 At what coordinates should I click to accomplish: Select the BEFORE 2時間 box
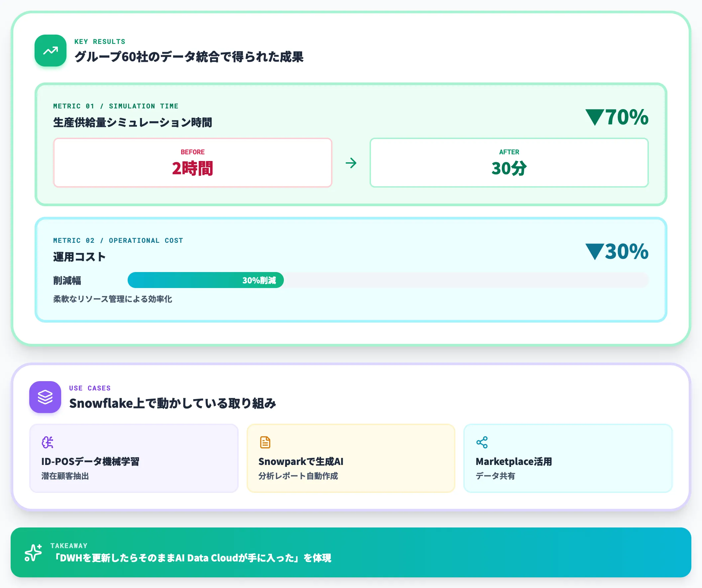pyautogui.click(x=193, y=163)
